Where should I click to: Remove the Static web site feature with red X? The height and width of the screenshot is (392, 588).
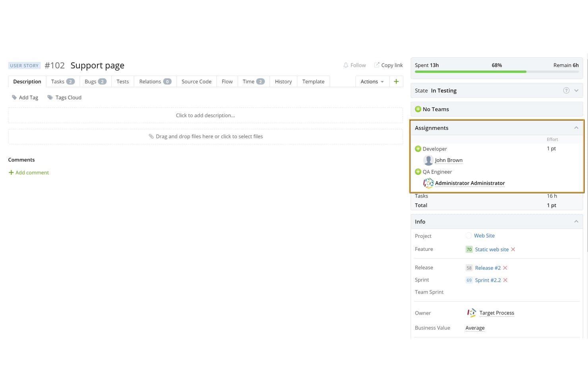(513, 249)
